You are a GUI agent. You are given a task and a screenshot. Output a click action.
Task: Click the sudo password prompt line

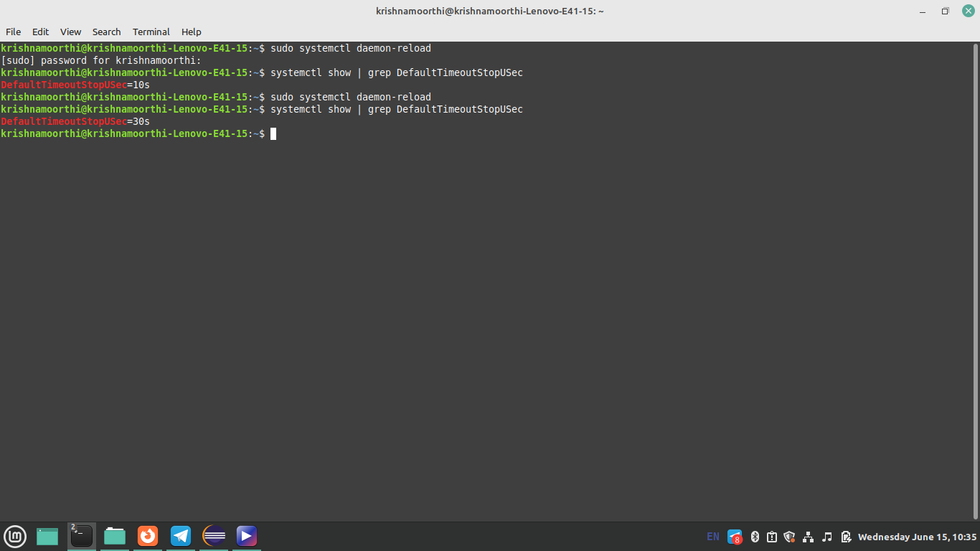(x=101, y=60)
